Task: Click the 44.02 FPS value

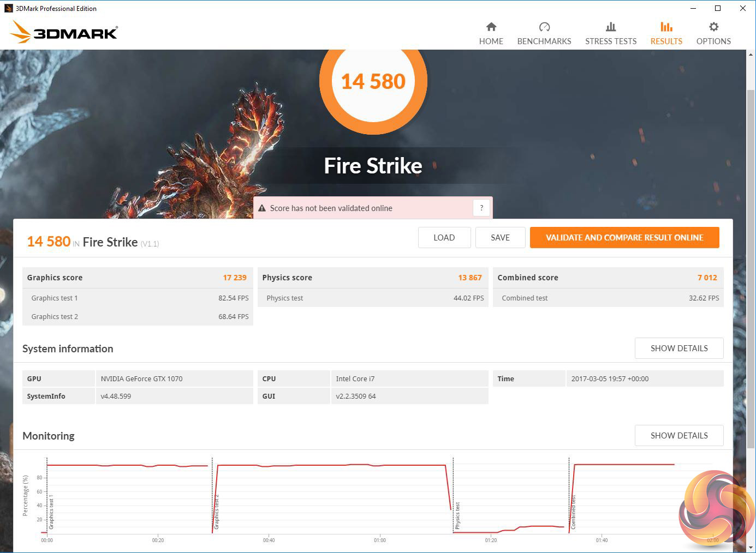Action: tap(469, 298)
